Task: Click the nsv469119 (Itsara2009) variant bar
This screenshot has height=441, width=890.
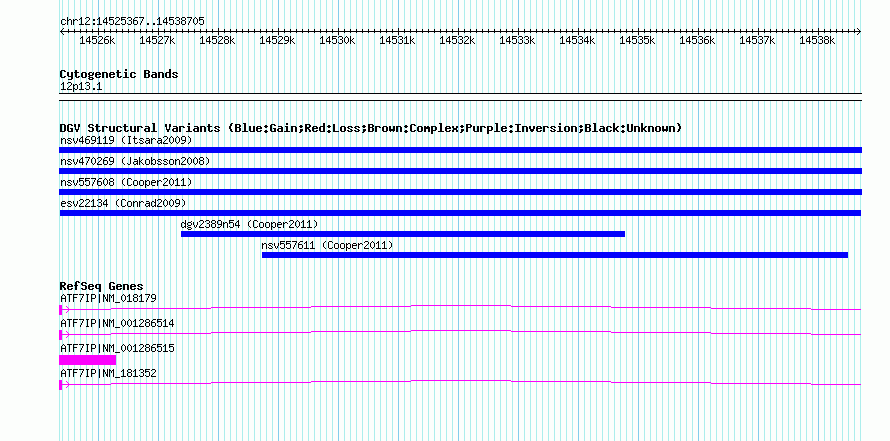Action: (460, 150)
